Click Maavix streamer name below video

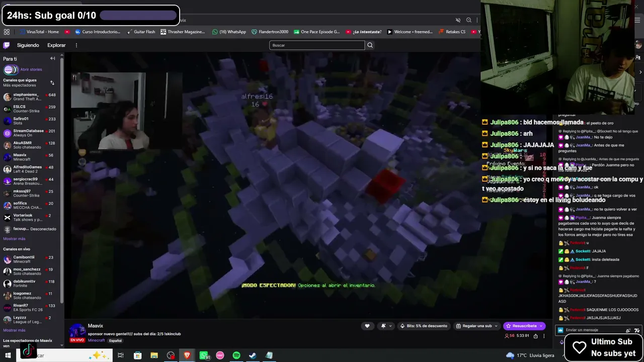point(96,326)
